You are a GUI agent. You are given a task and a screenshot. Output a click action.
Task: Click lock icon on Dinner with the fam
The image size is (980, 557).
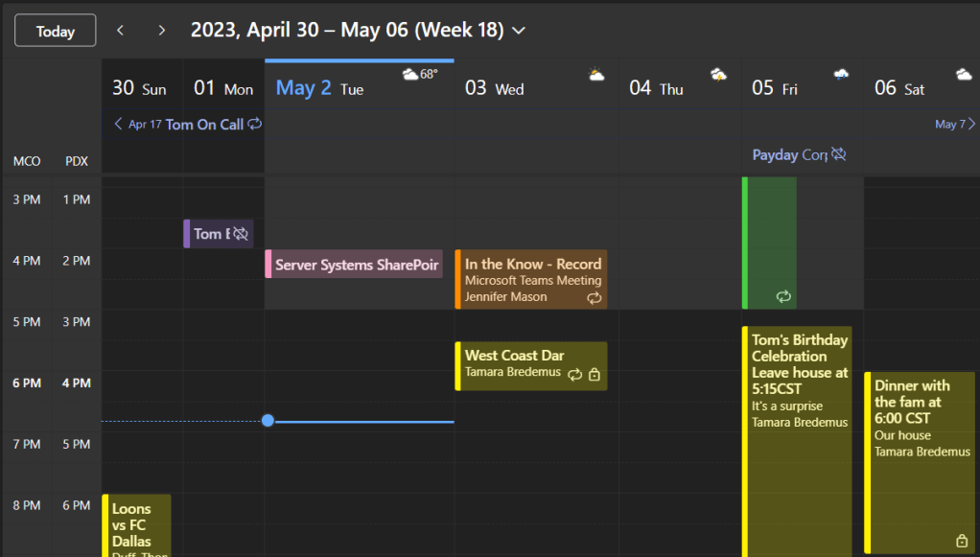[962, 541]
